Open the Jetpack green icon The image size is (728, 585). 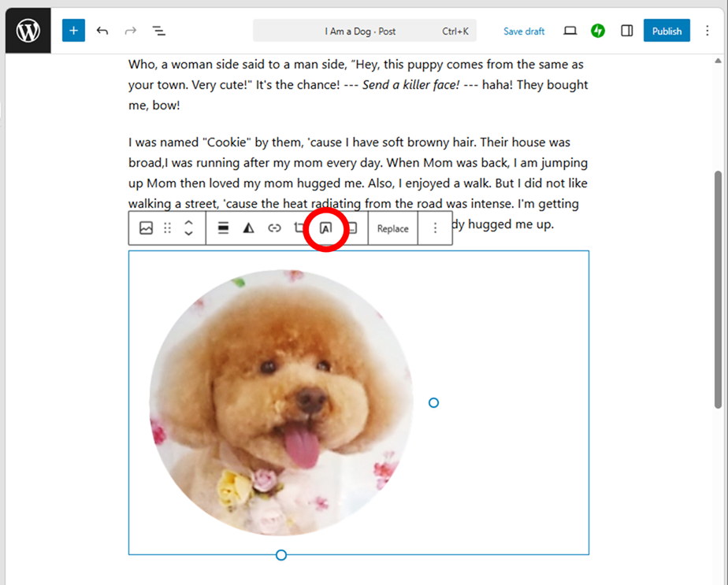(598, 31)
